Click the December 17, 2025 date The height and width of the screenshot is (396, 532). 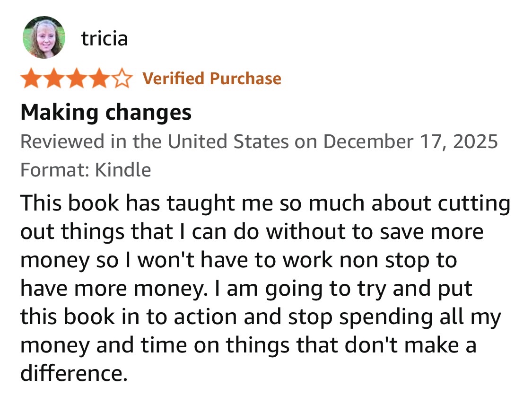tap(410, 141)
